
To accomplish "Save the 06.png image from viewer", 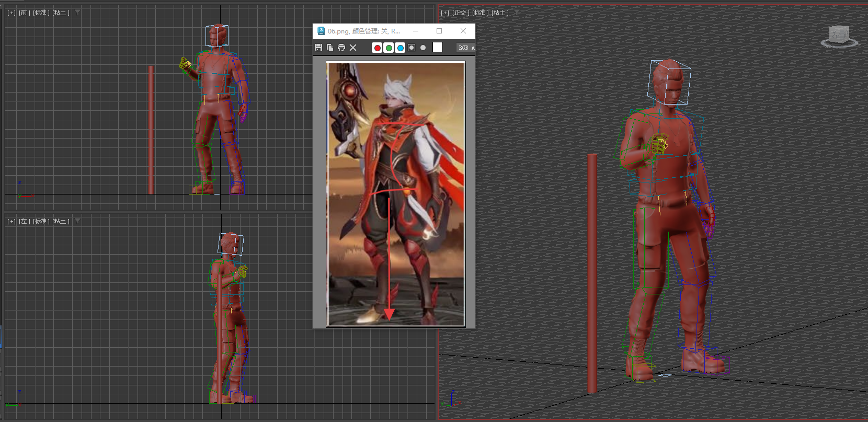I will click(318, 48).
